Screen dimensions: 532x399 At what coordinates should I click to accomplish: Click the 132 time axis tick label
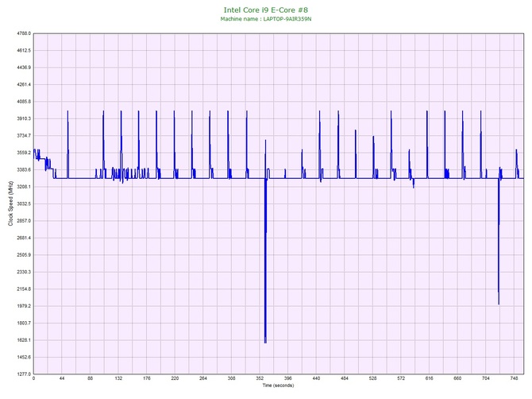pyautogui.click(x=118, y=378)
